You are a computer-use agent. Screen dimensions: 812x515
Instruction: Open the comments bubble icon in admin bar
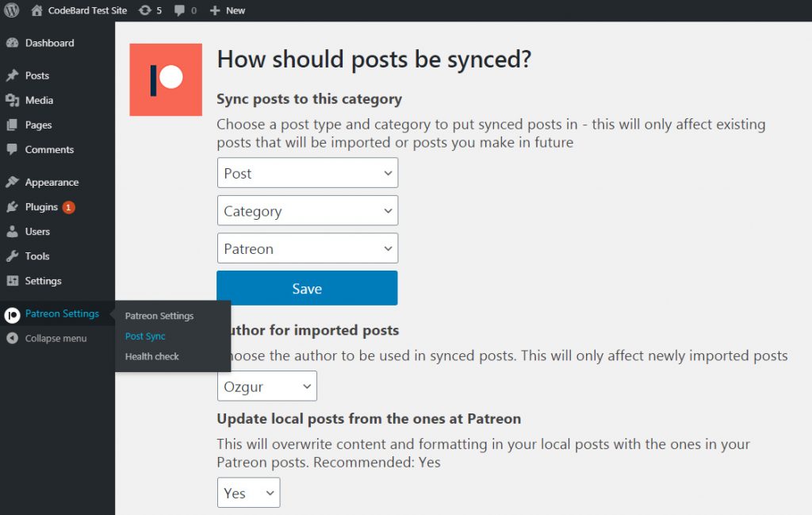[x=179, y=10]
